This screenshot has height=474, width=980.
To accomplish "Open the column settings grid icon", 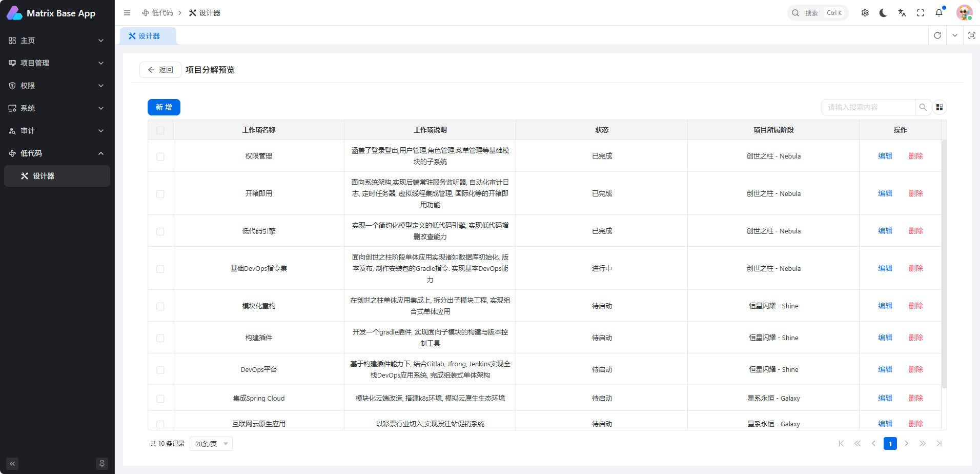I will coord(940,107).
